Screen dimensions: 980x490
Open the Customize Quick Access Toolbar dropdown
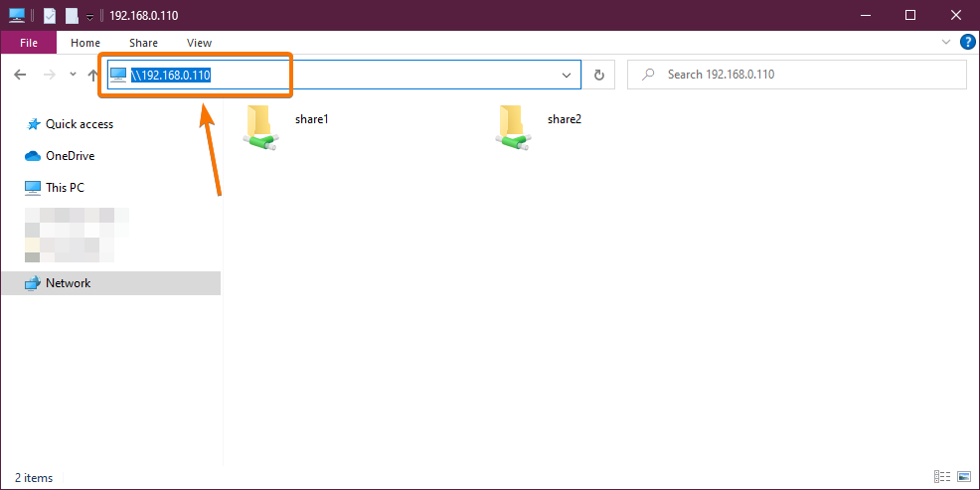89,17
